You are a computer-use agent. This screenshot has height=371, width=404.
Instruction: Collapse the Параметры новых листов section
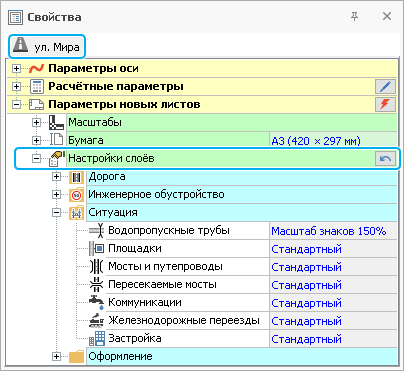tap(16, 105)
